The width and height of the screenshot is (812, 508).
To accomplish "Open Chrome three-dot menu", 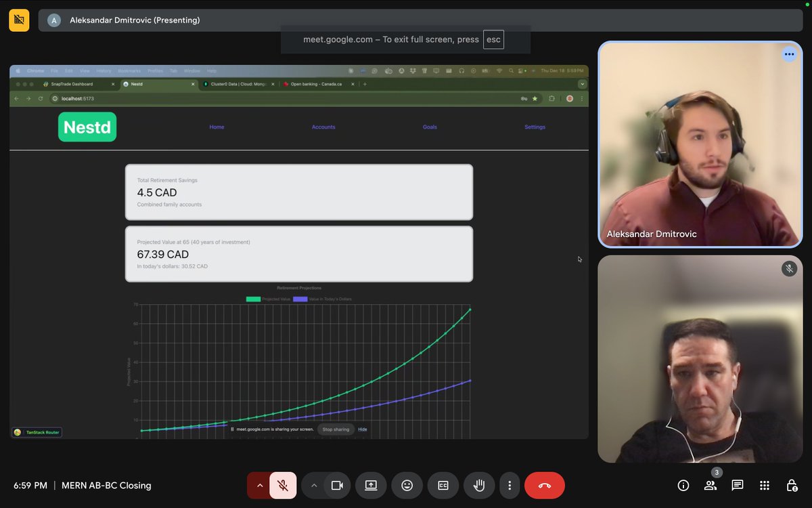I will tap(581, 98).
